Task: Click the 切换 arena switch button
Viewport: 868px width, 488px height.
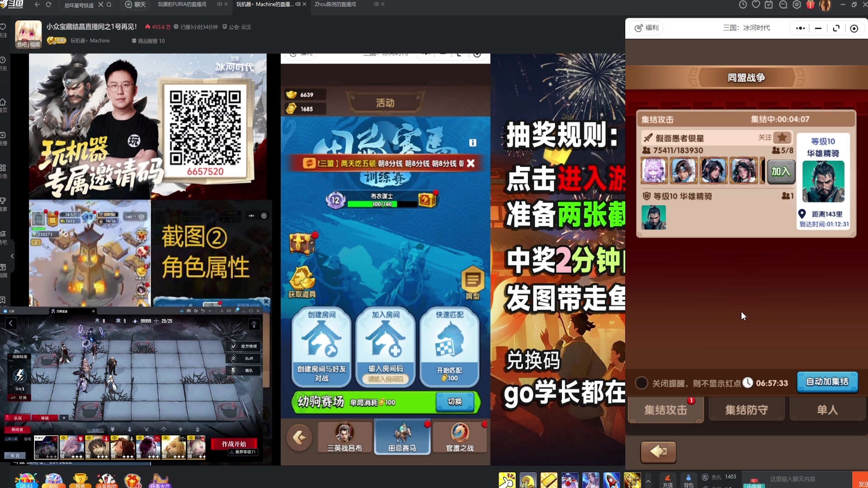Action: click(x=455, y=402)
